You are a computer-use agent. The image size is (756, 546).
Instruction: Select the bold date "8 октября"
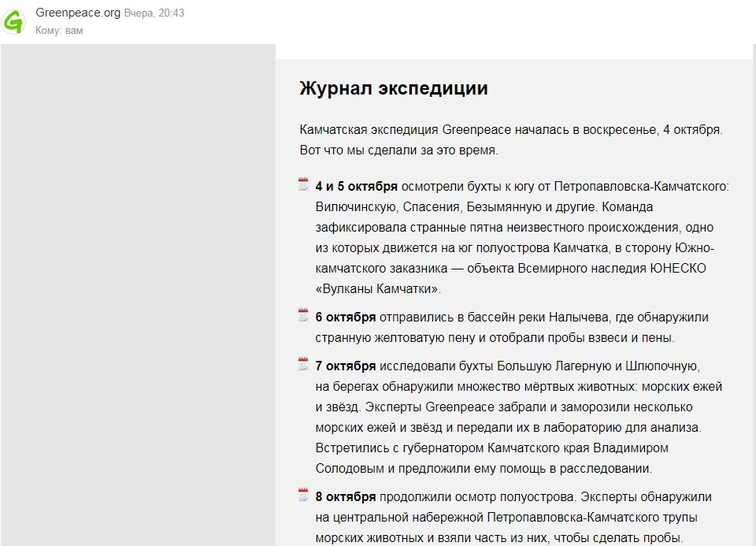[345, 497]
